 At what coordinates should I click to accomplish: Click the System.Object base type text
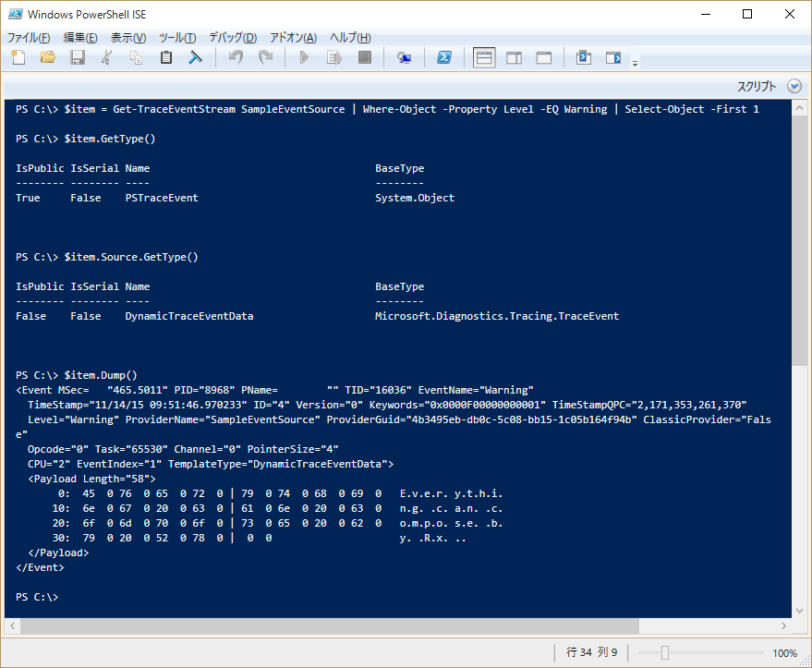(x=415, y=198)
